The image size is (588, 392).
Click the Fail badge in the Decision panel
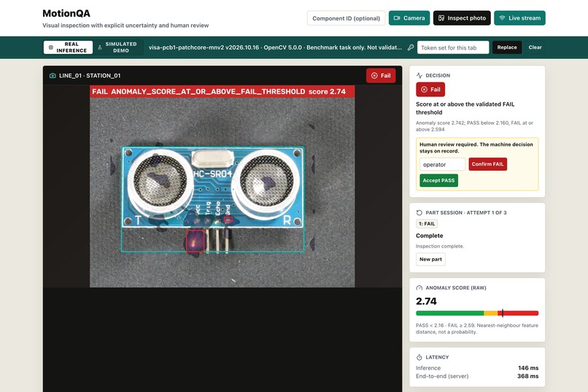coord(430,89)
